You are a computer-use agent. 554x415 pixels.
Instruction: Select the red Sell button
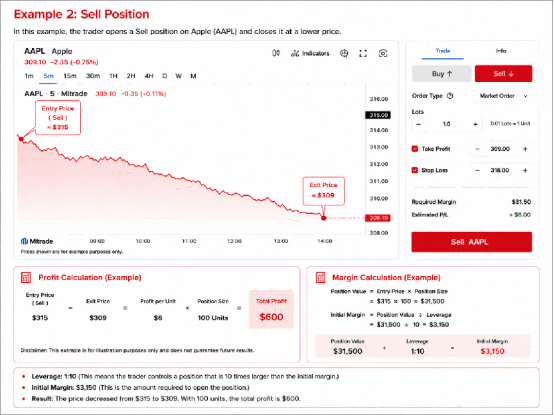click(x=503, y=73)
